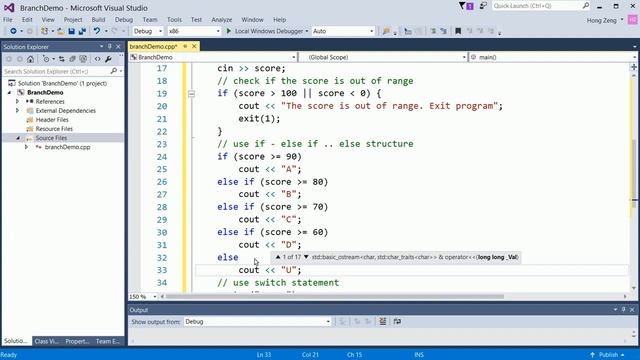Click the Hong Zeng account name
The image size is (640, 360).
[x=601, y=20]
